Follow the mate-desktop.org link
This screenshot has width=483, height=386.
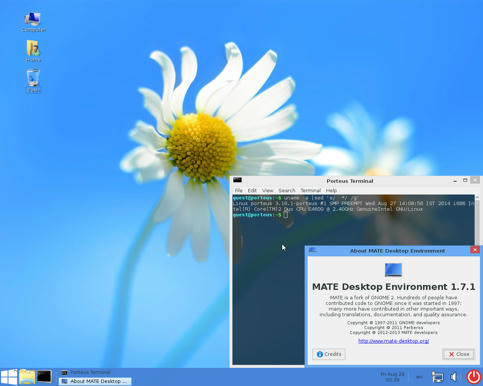(393, 341)
